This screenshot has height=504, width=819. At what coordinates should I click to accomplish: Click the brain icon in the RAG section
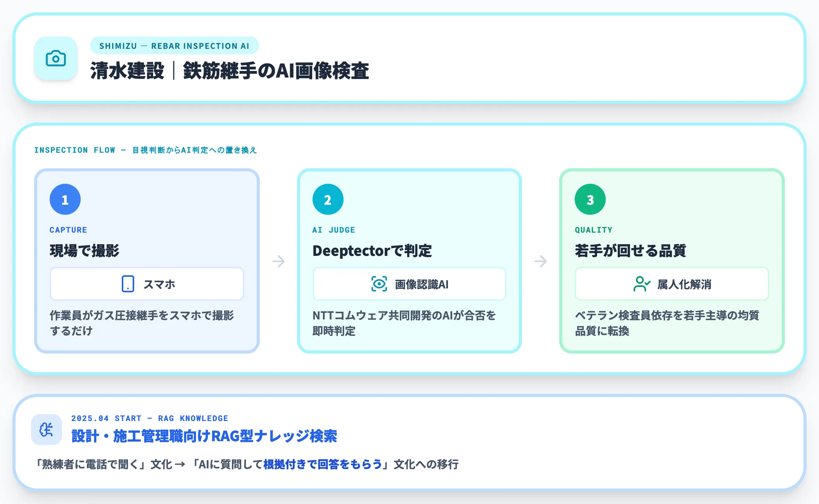pyautogui.click(x=47, y=430)
